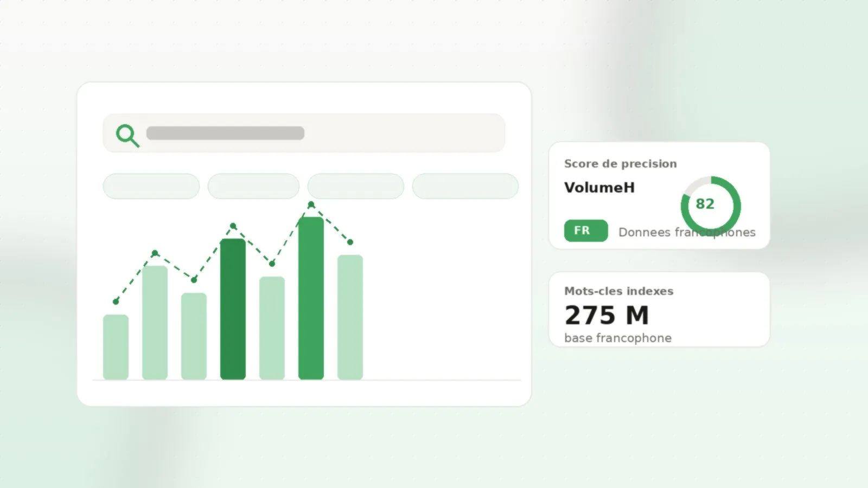Click the last light-green bar on the right of the chart
The height and width of the screenshot is (488, 868).
pos(350,317)
